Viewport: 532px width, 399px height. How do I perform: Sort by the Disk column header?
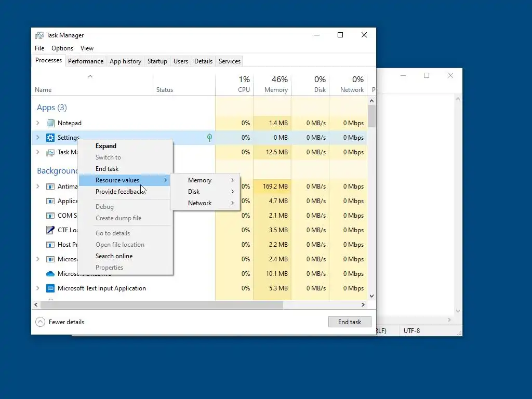[310, 84]
